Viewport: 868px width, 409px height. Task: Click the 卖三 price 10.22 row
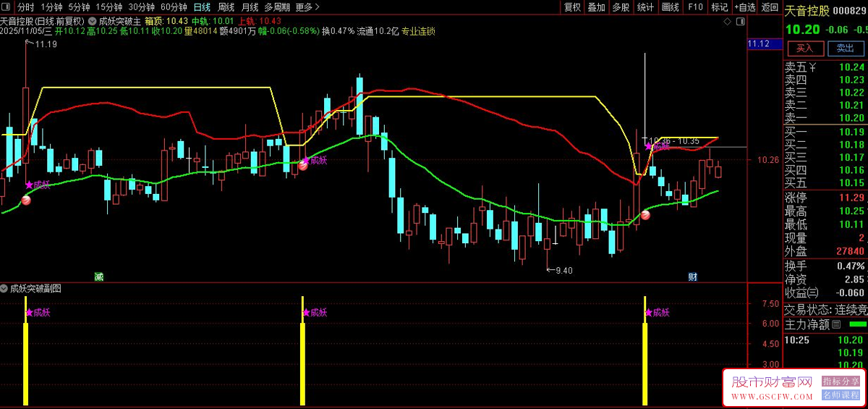[826, 93]
